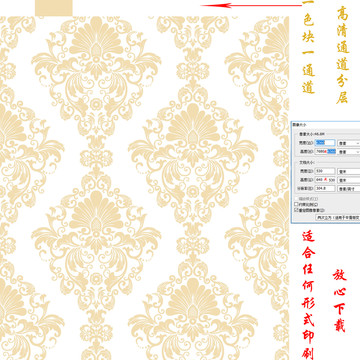Select the pixel width input field
Screen dimensions: 360x360
pos(325,143)
